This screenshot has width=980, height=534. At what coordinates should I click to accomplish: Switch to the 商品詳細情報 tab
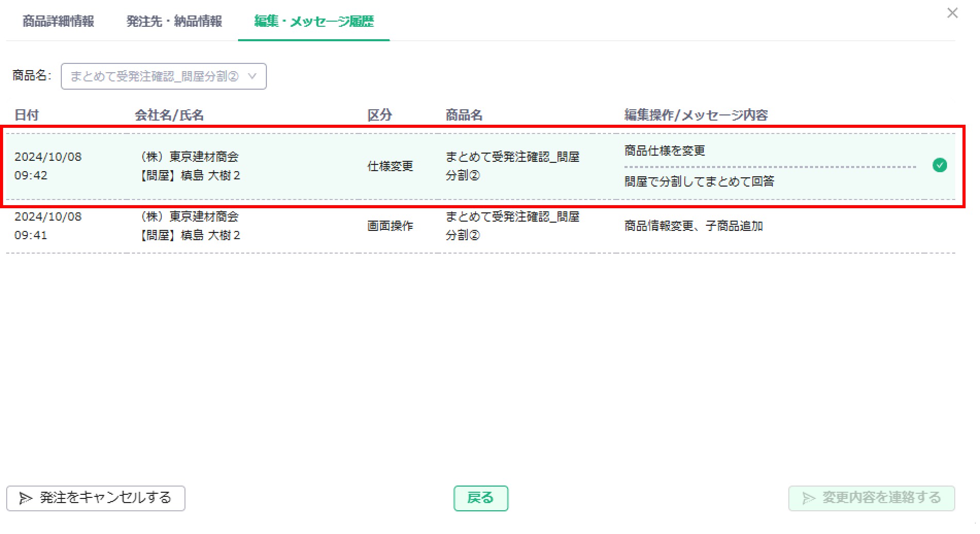[x=58, y=21]
